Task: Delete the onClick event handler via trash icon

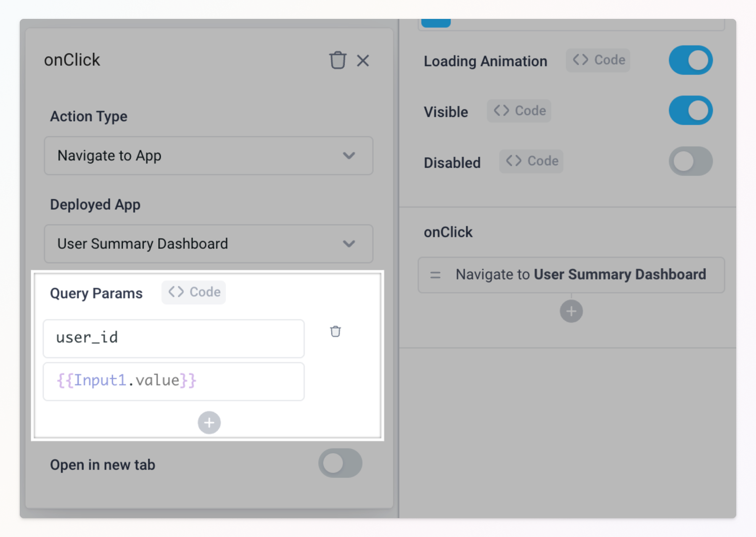Action: (x=338, y=61)
